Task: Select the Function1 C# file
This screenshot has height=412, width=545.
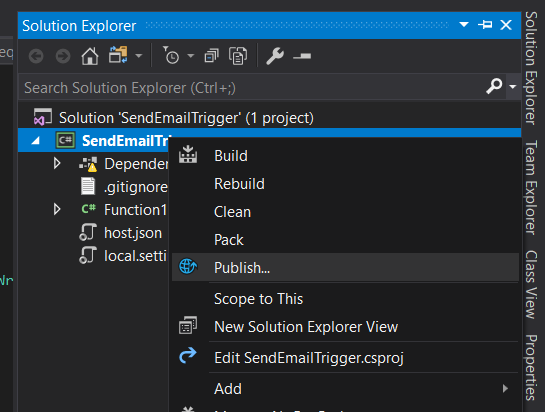Action: pos(135,210)
